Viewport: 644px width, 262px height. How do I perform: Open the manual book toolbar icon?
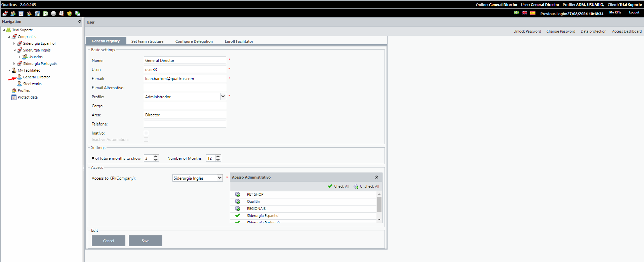click(62, 13)
